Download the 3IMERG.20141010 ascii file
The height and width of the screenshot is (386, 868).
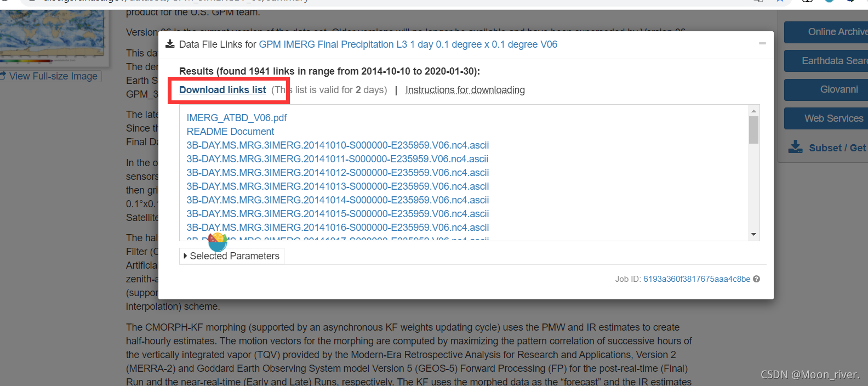[338, 145]
